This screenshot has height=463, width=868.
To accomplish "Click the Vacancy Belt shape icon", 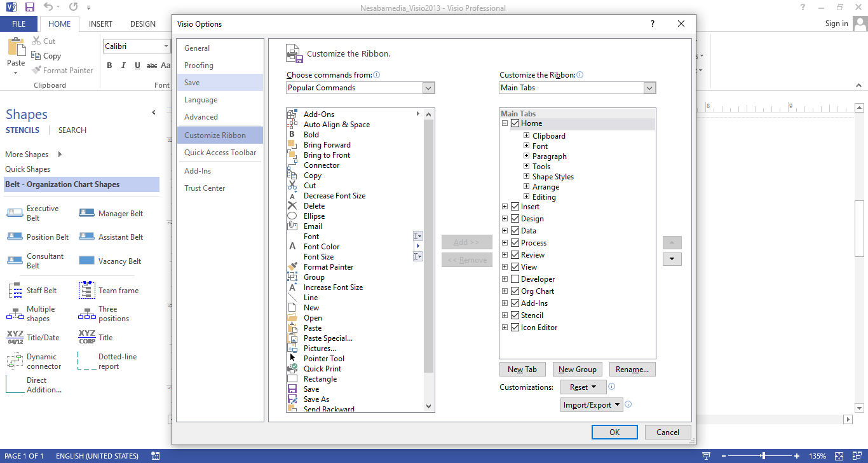I will coord(87,261).
